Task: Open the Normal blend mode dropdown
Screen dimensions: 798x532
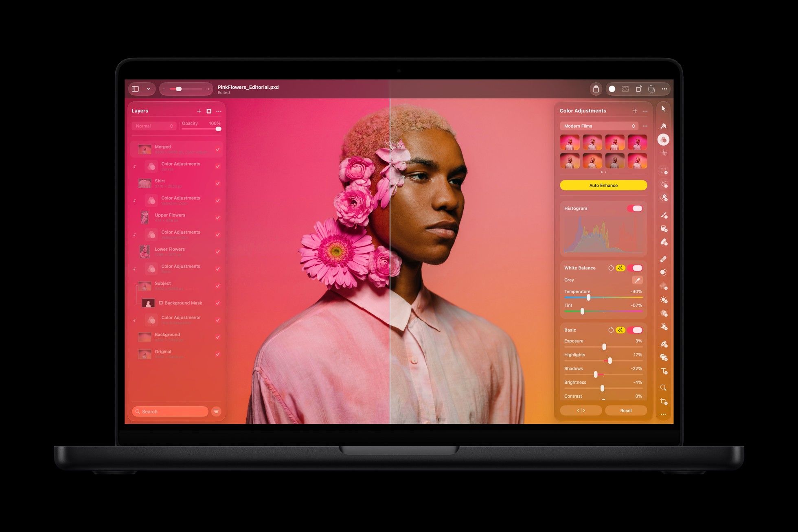Action: [x=154, y=126]
